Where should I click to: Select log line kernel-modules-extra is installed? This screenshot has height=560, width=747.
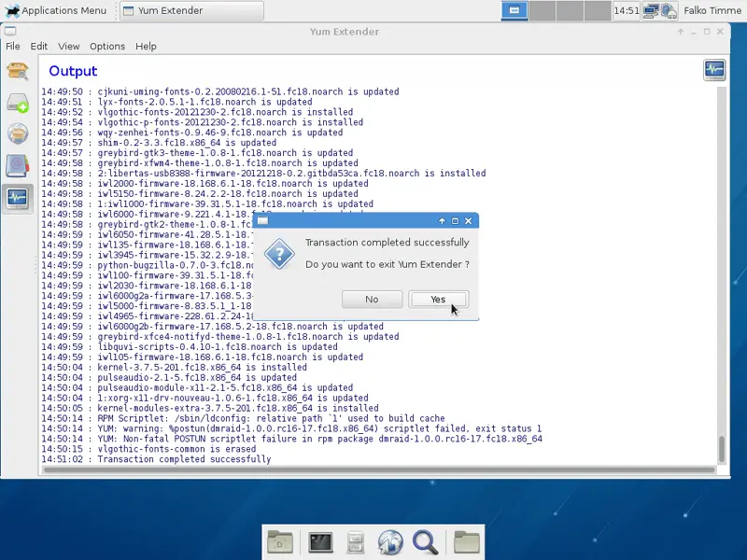coord(209,408)
